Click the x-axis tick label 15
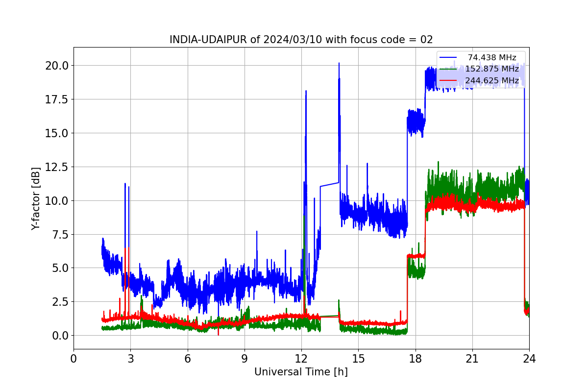The width and height of the screenshot is (588, 392). pos(358,358)
